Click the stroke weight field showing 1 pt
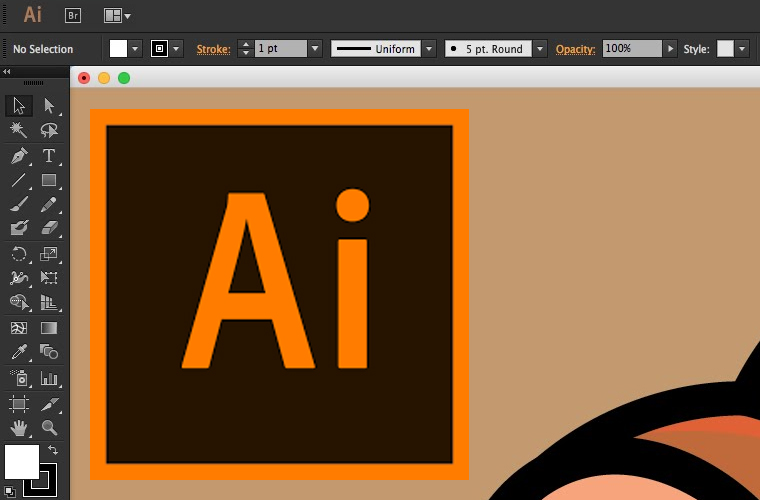This screenshot has width=760, height=500. 281,48
